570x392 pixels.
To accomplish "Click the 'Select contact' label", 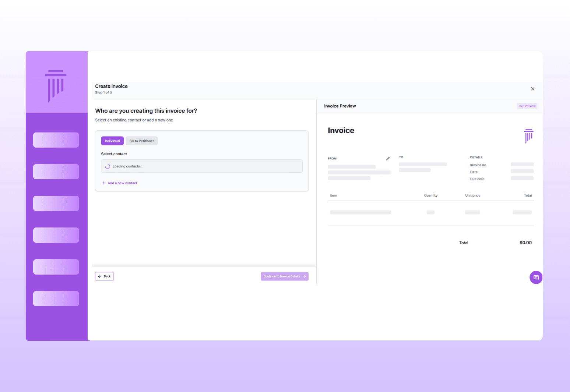I will (114, 154).
